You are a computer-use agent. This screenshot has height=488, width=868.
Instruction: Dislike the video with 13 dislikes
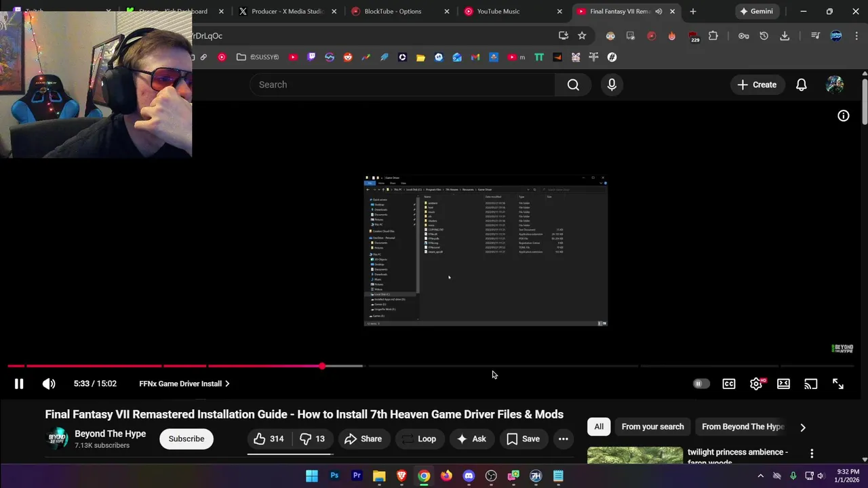pos(313,439)
